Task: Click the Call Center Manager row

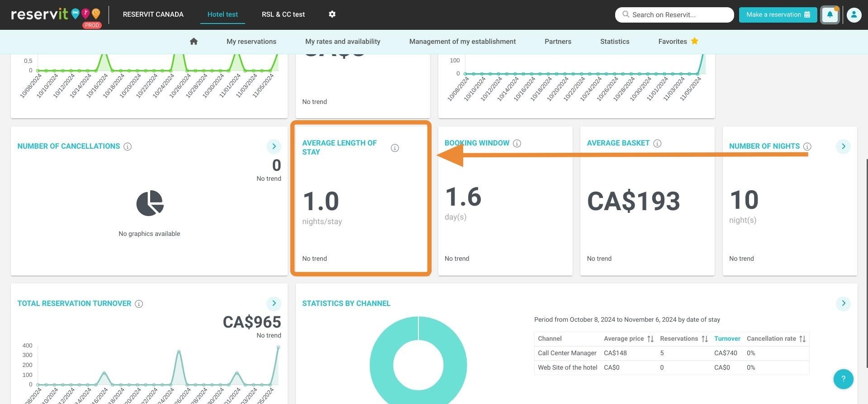Action: pyautogui.click(x=671, y=353)
